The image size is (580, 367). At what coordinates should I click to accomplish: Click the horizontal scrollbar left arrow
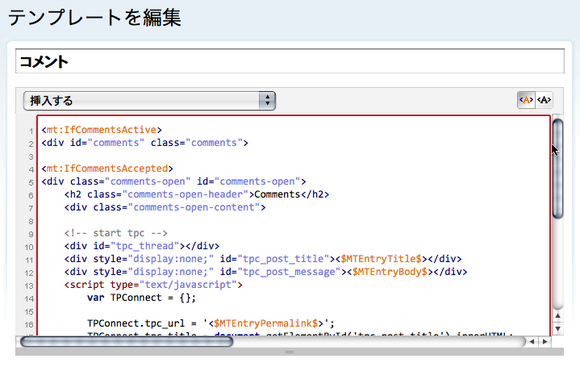click(532, 342)
